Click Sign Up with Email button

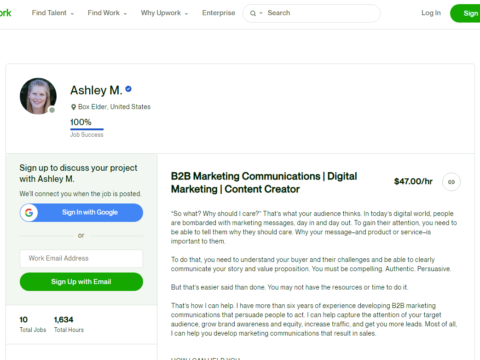point(81,282)
